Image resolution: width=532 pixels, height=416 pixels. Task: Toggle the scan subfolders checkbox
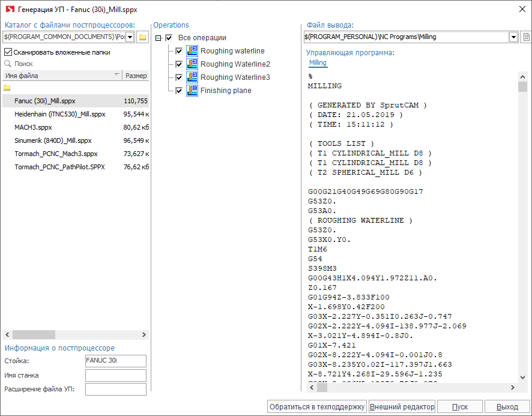8,52
